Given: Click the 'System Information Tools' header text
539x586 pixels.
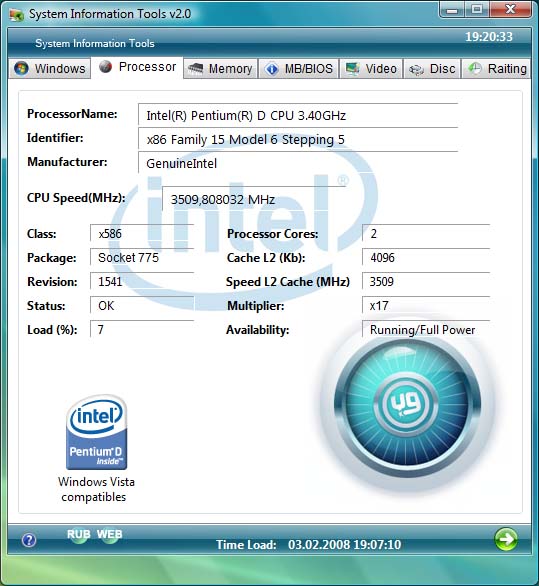Looking at the screenshot, I should click(x=95, y=43).
